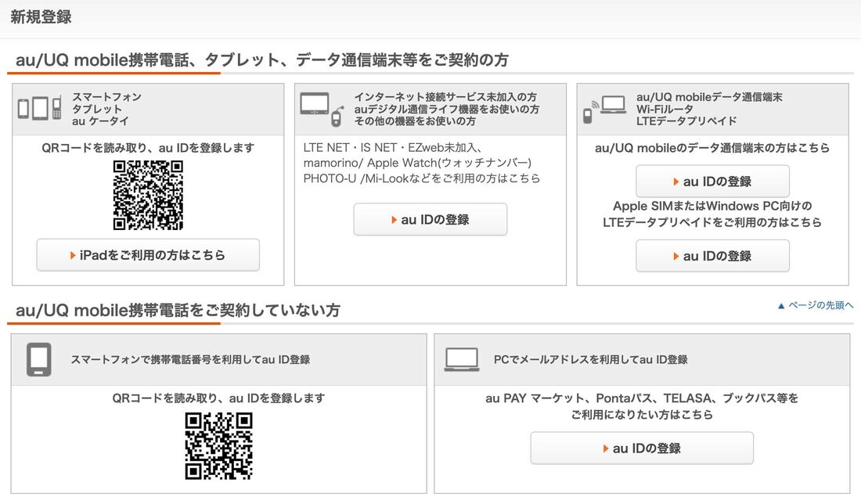The height and width of the screenshot is (504, 861).
Task: Click the smartphone icon for phone number registration
Action: [x=39, y=359]
